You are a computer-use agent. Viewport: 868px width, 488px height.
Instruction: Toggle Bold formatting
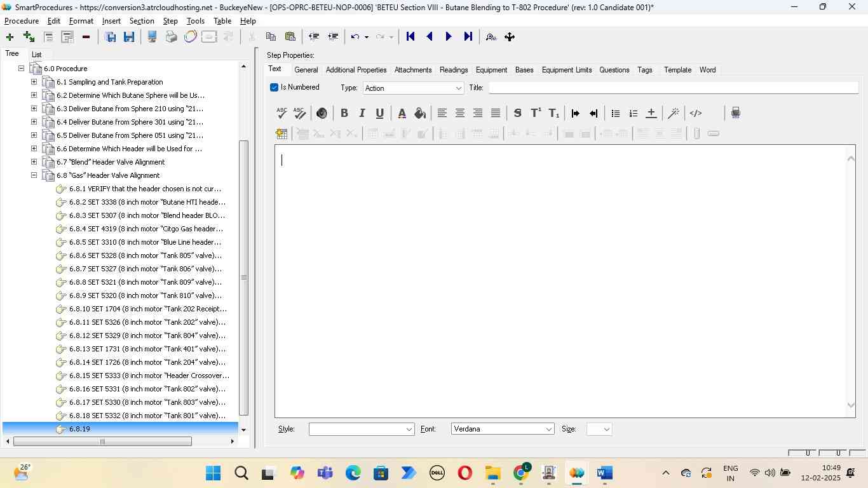click(344, 113)
